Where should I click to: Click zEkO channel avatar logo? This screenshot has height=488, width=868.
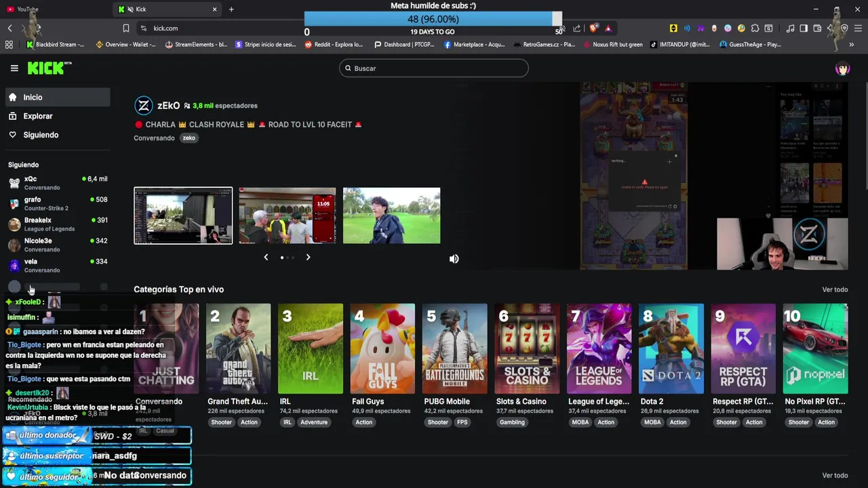pyautogui.click(x=143, y=106)
